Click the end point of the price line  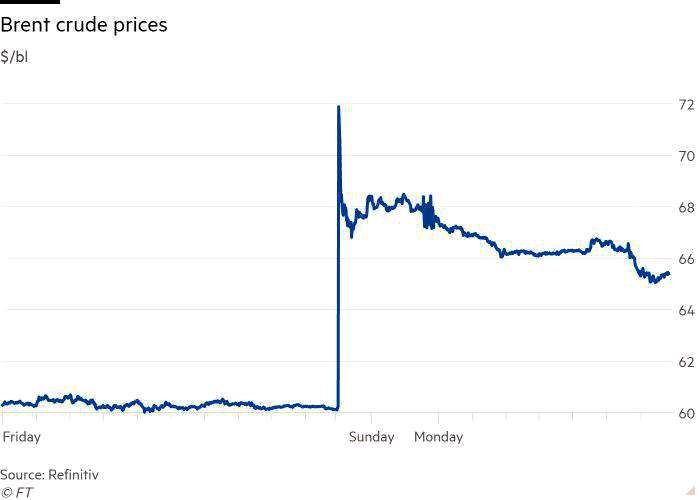click(668, 273)
